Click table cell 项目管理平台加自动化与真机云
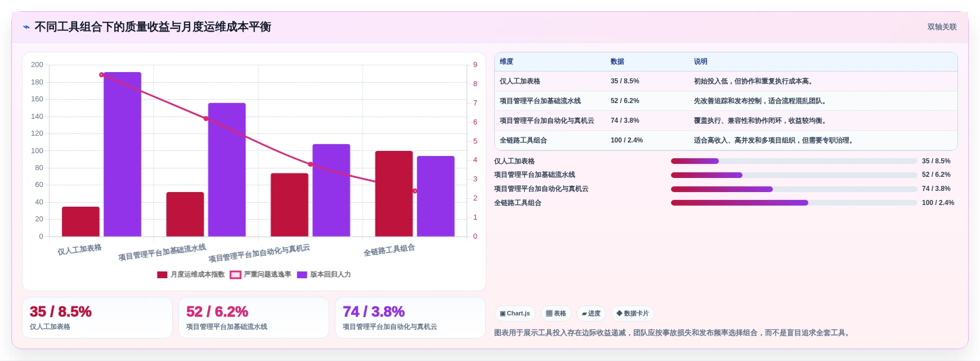 pyautogui.click(x=547, y=121)
